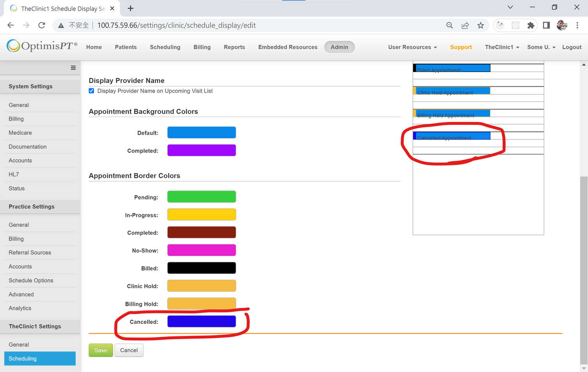
Task: Open the browser side panel icon
Action: (546, 25)
